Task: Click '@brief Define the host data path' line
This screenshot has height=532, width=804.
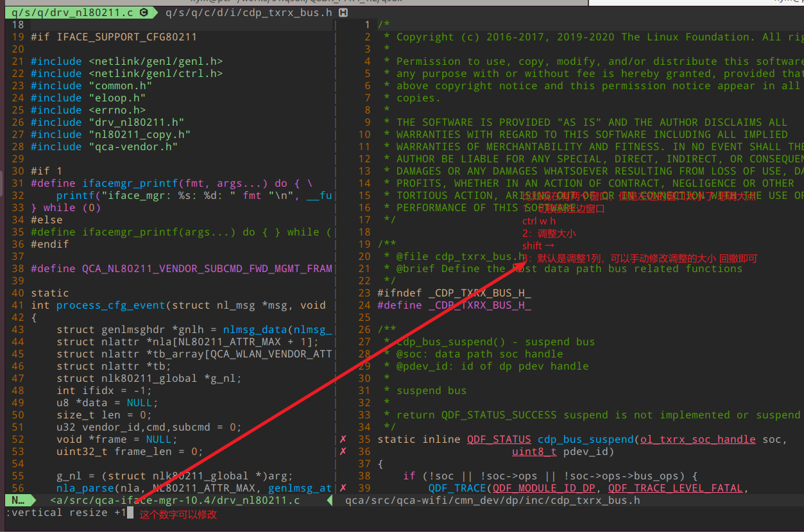Action: (563, 269)
